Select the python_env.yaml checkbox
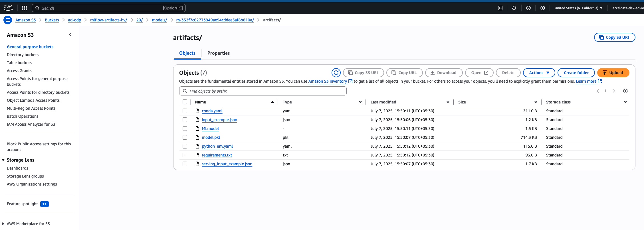644x230 pixels. [x=185, y=146]
